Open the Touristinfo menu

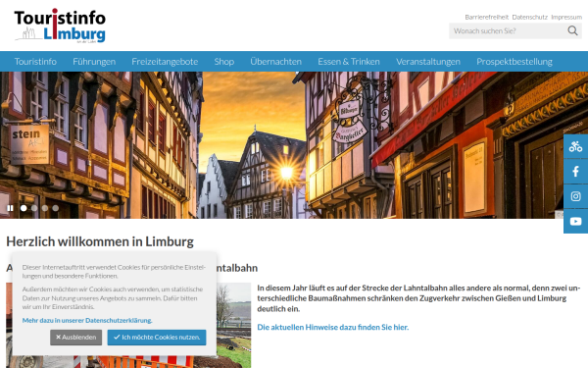35,62
